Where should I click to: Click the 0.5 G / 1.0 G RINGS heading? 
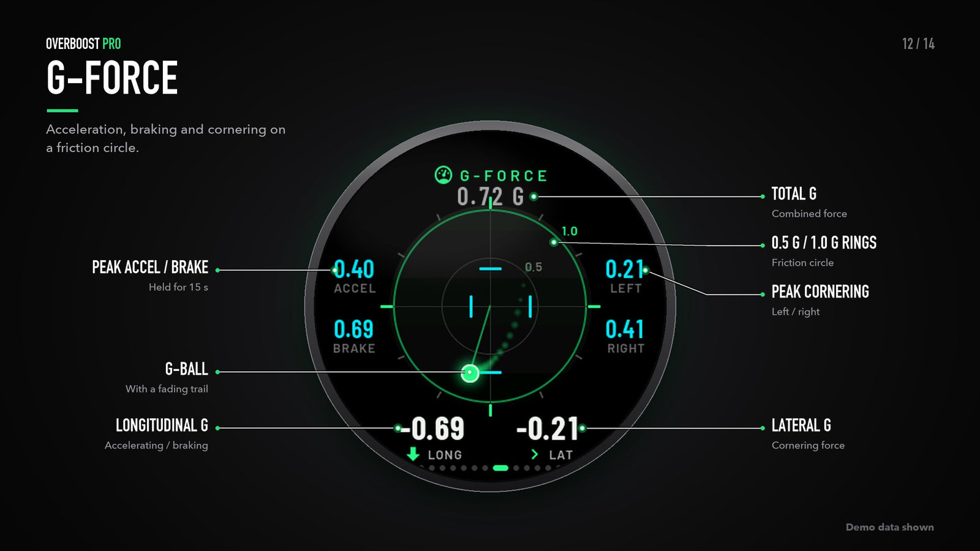coord(824,242)
